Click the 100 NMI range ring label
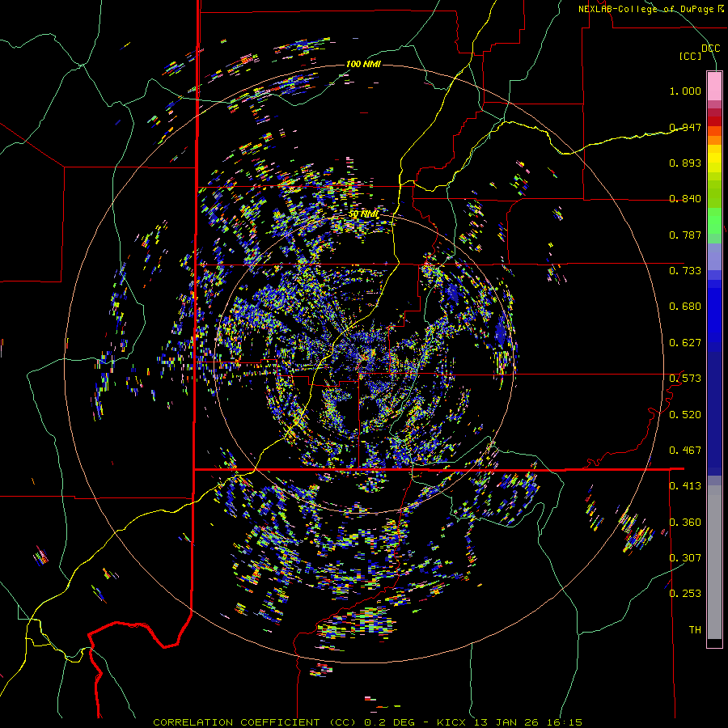Viewport: 728px width, 728px height. point(363,64)
